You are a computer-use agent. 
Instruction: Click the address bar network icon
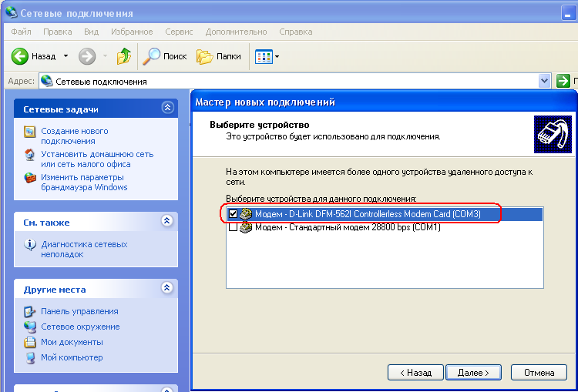(46, 81)
